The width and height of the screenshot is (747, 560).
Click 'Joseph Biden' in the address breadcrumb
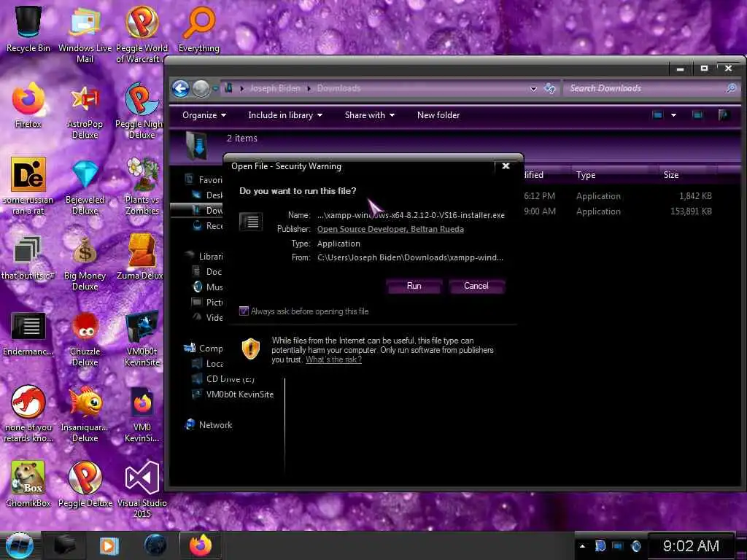tap(275, 88)
